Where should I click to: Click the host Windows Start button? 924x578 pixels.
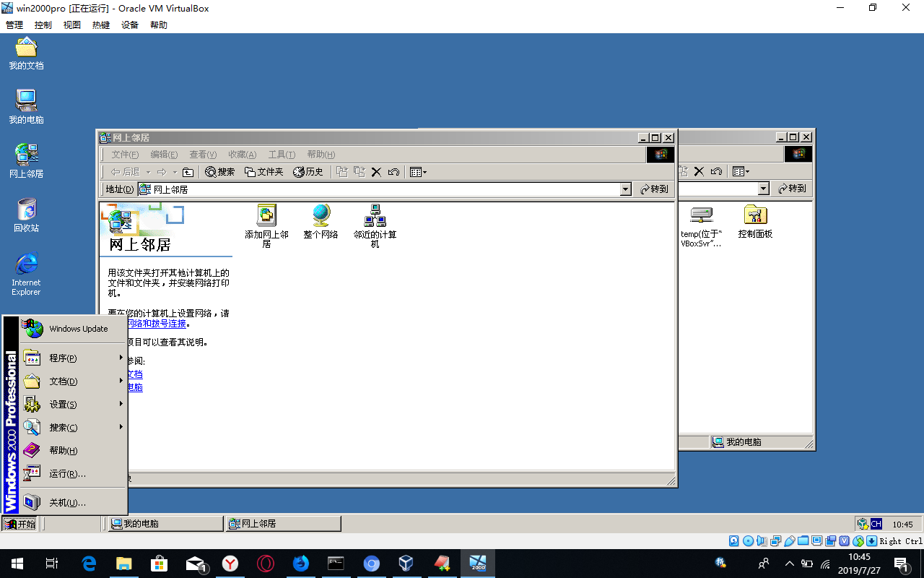tap(17, 564)
